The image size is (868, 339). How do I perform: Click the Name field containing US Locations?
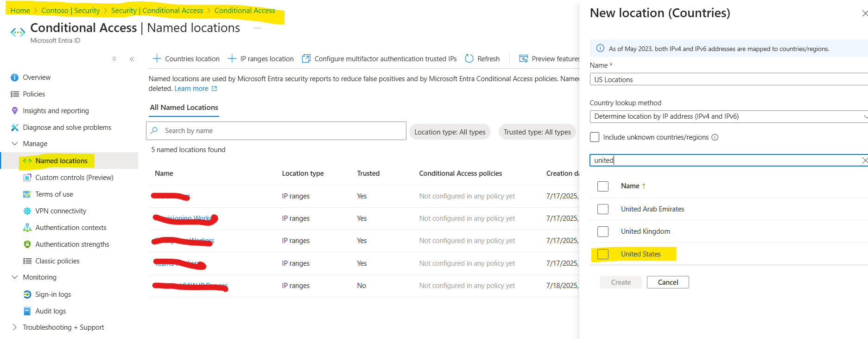pyautogui.click(x=729, y=80)
